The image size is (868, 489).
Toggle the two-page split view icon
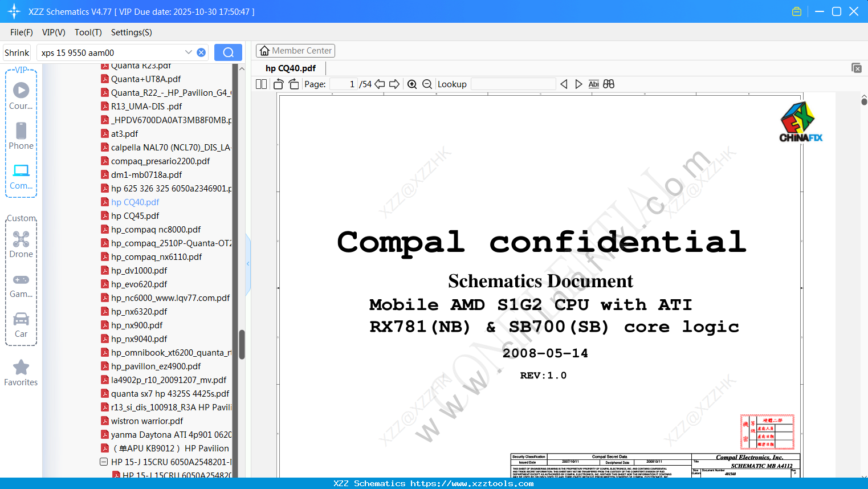(261, 84)
